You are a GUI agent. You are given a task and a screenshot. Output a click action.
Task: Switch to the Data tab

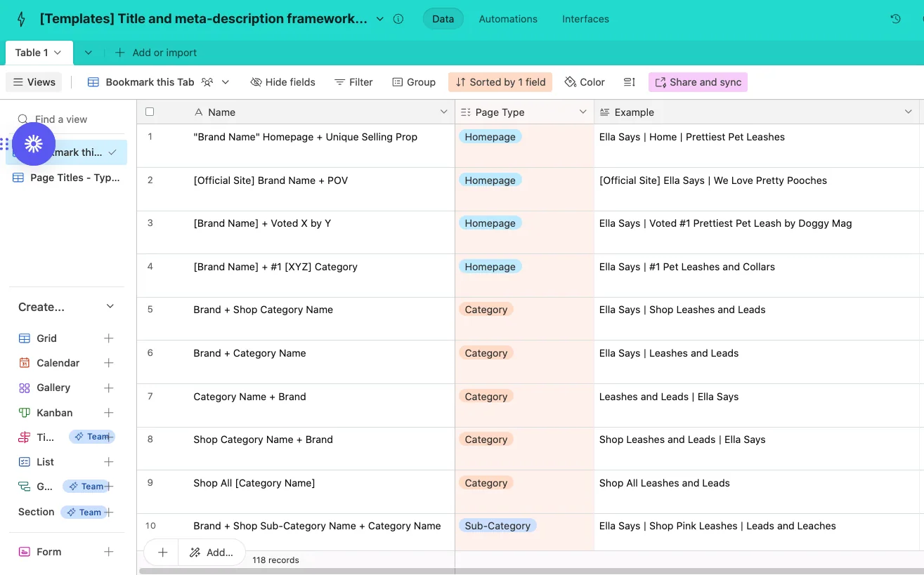pos(443,19)
